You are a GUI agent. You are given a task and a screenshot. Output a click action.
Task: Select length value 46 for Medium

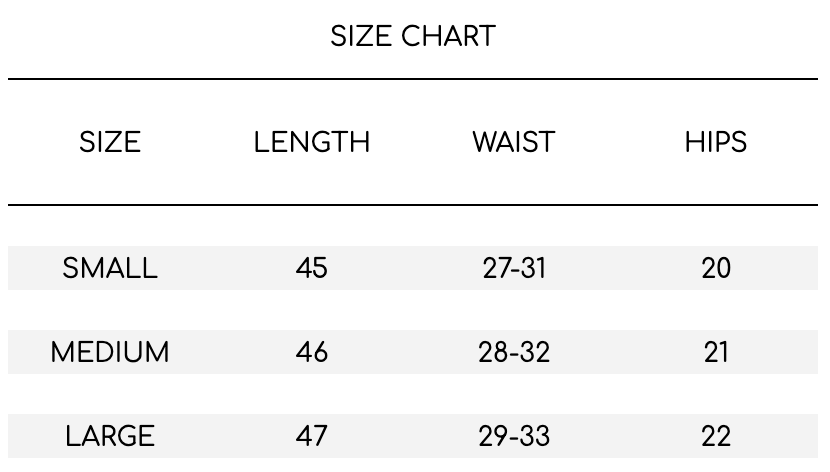[312, 352]
